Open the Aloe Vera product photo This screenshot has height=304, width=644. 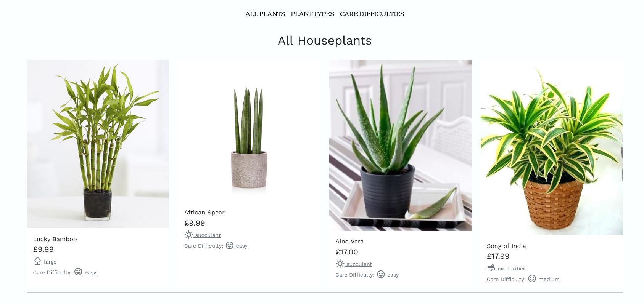click(x=400, y=145)
